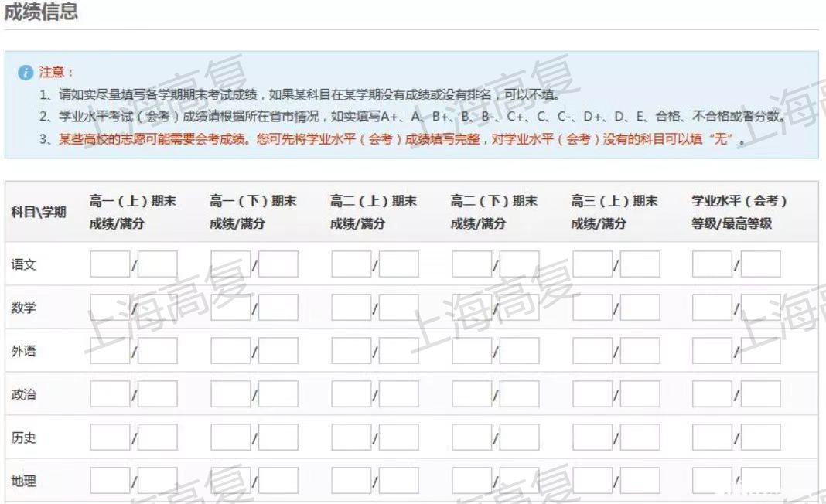Focus 外语 高二(上)期末 score field
This screenshot has width=826, height=504.
point(351,351)
